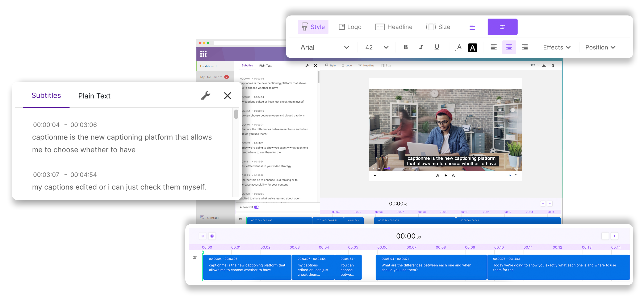
Task: Click the trash icon above the timeline
Action: click(203, 236)
